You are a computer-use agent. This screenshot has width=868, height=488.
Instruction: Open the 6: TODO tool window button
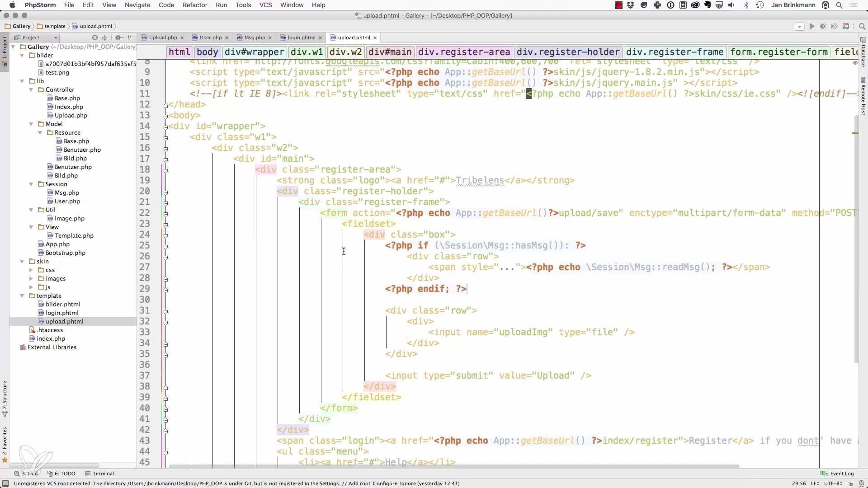[61, 474]
